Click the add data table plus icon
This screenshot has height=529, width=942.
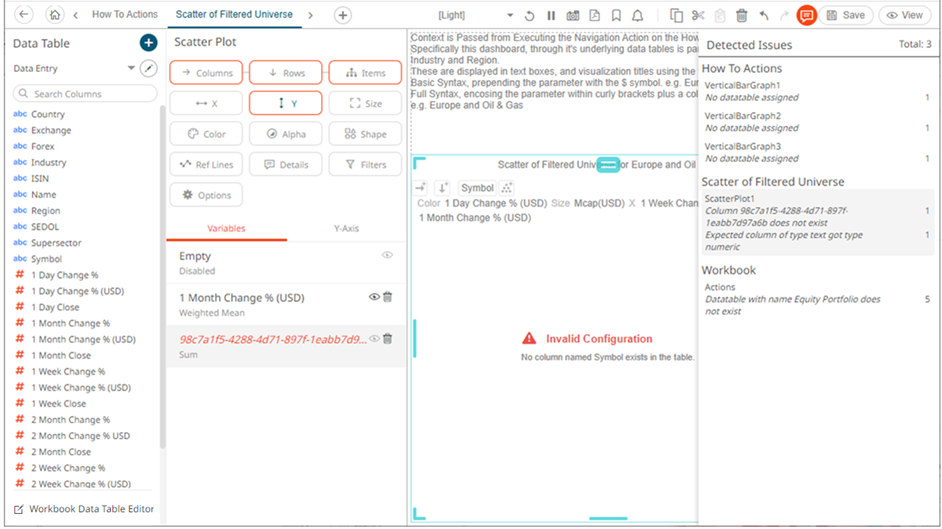148,43
